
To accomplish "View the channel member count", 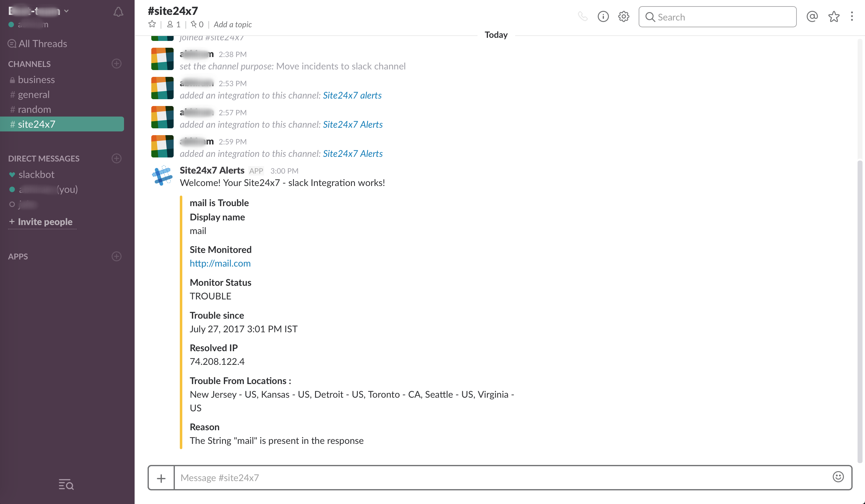I will [174, 24].
